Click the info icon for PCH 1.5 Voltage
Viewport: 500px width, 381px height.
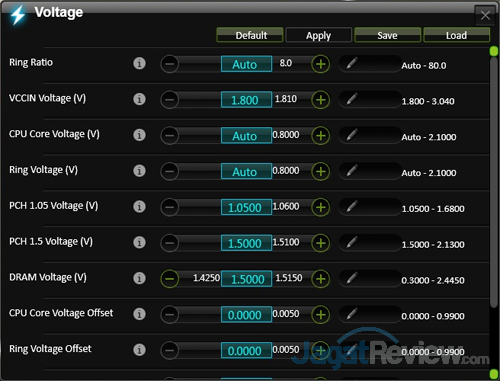pyautogui.click(x=139, y=243)
